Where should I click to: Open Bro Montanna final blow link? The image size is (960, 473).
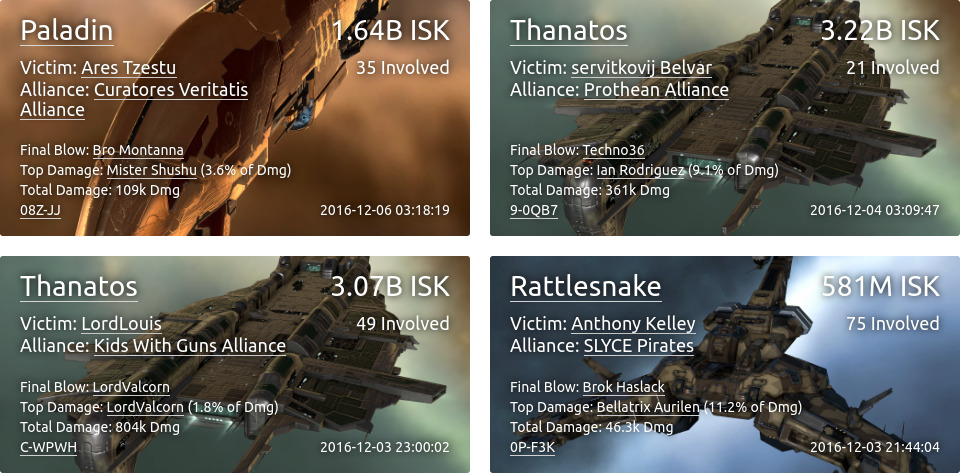[x=138, y=150]
